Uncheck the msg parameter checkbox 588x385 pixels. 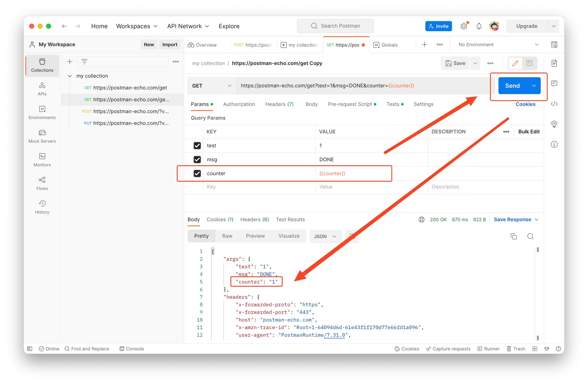click(197, 159)
